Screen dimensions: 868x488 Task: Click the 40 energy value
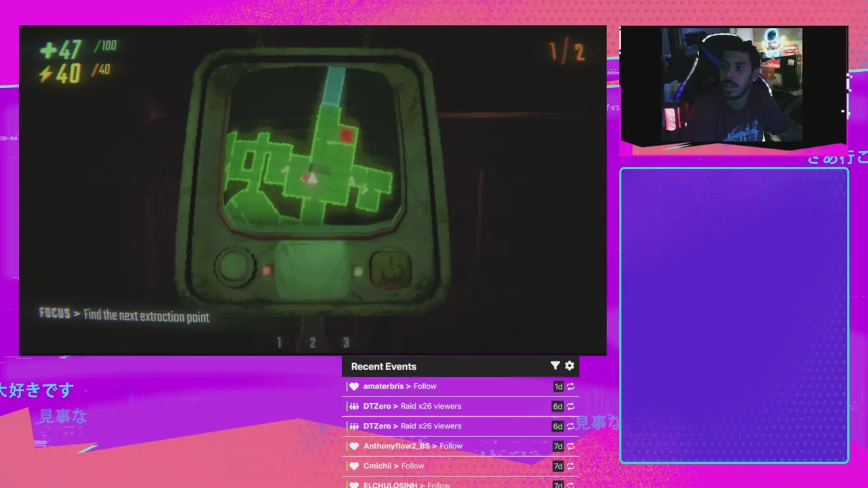coord(68,73)
